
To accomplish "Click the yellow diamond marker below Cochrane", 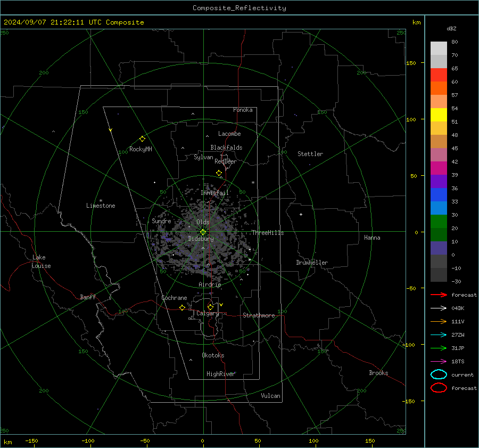I will [183, 308].
